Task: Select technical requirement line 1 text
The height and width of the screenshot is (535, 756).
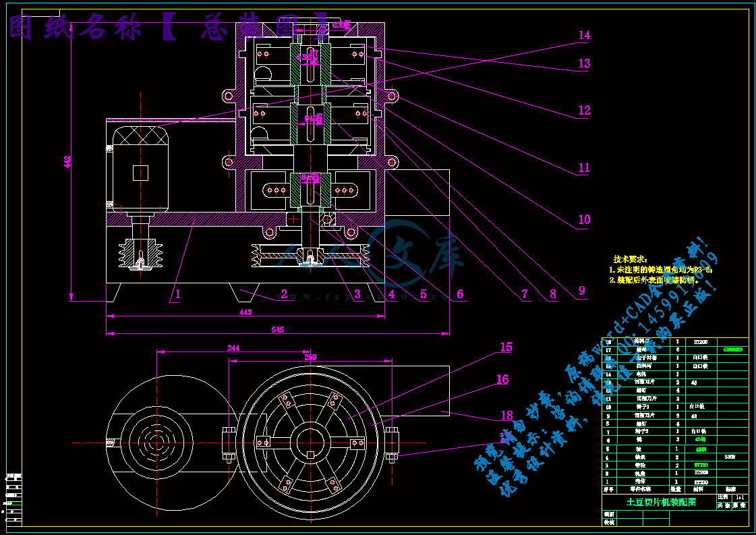Action: 660,270
